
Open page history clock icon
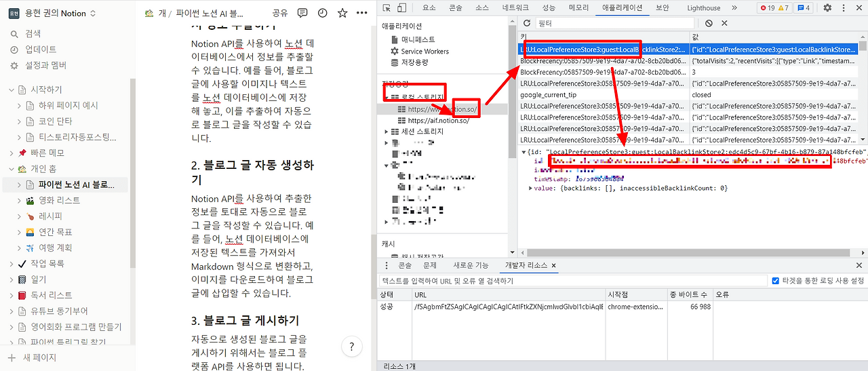[322, 13]
